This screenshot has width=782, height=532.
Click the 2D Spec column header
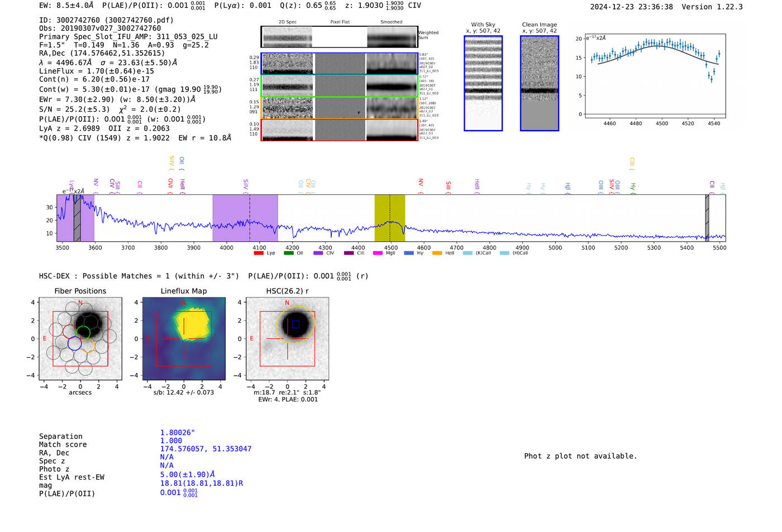[x=288, y=22]
